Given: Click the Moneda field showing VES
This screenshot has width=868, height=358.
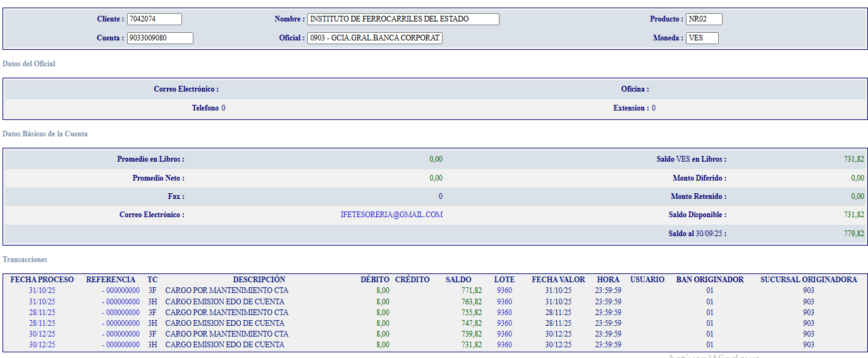Looking at the screenshot, I should [x=702, y=38].
